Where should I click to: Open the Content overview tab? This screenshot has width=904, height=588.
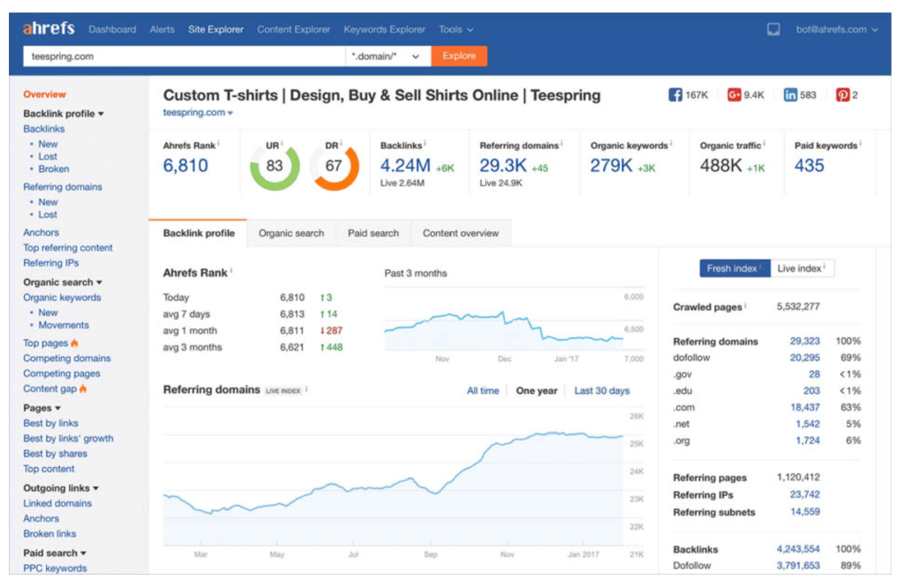point(460,233)
